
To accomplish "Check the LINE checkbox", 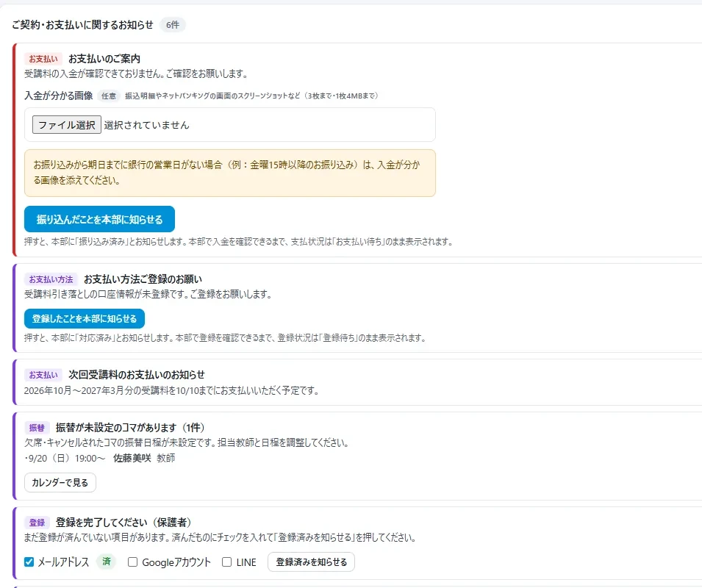I will tap(227, 562).
